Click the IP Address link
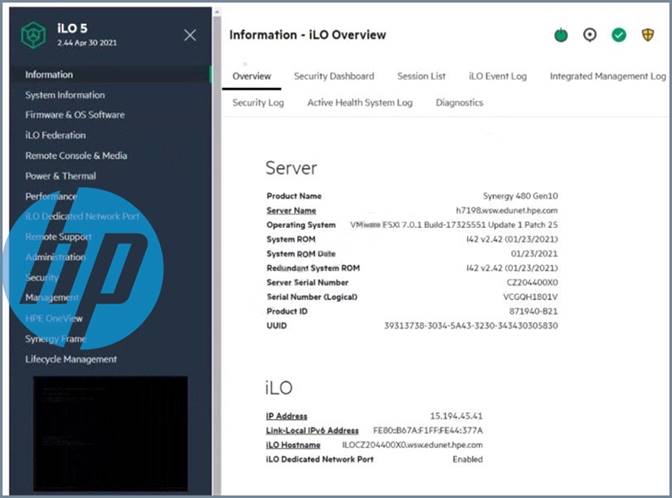Viewport: 672px width, 498px height. coord(286,416)
